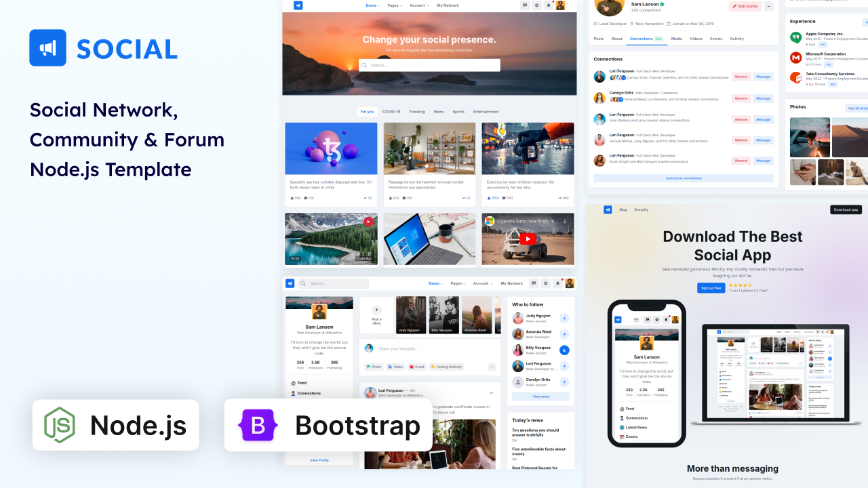Open the View Profile link
Viewport: 868px width, 488px height.
(319, 460)
